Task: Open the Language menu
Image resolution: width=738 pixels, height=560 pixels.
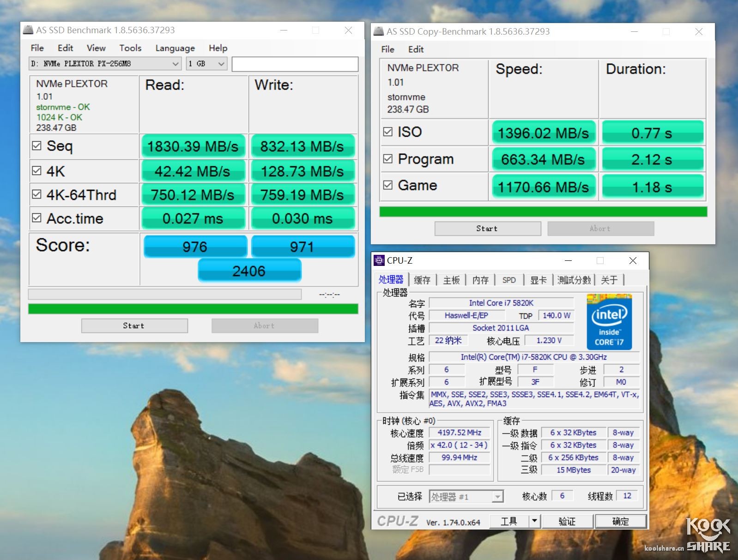Action: tap(175, 48)
